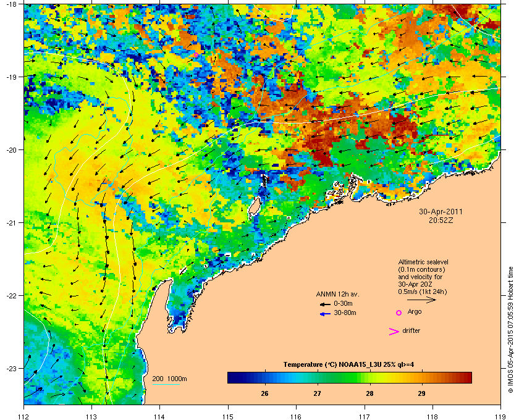Viewport: 519px width, 420px height.
Task: Click the '30-Apr 20Z' text in the legend
Action: tap(415, 284)
